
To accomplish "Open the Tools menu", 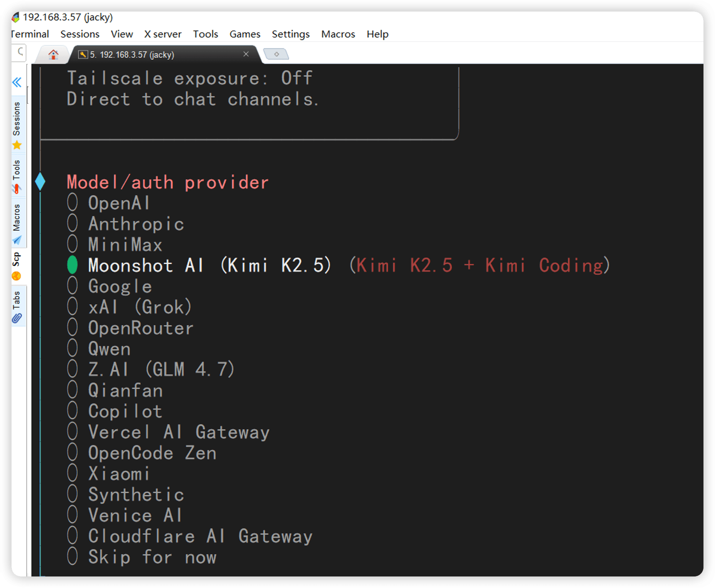I will [205, 34].
